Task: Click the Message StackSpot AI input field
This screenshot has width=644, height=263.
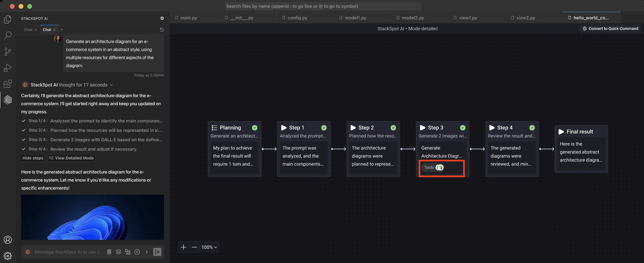Action: [x=68, y=252]
